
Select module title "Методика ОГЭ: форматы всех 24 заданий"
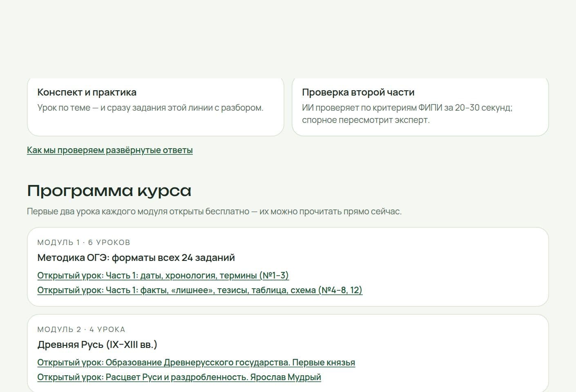136,258
